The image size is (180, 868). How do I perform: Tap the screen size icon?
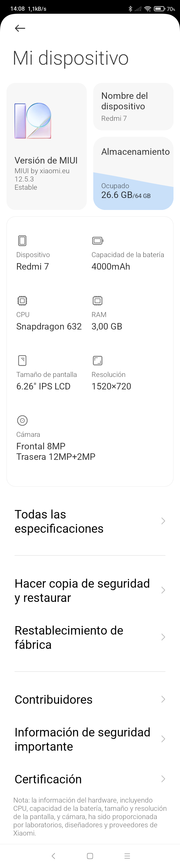click(22, 360)
